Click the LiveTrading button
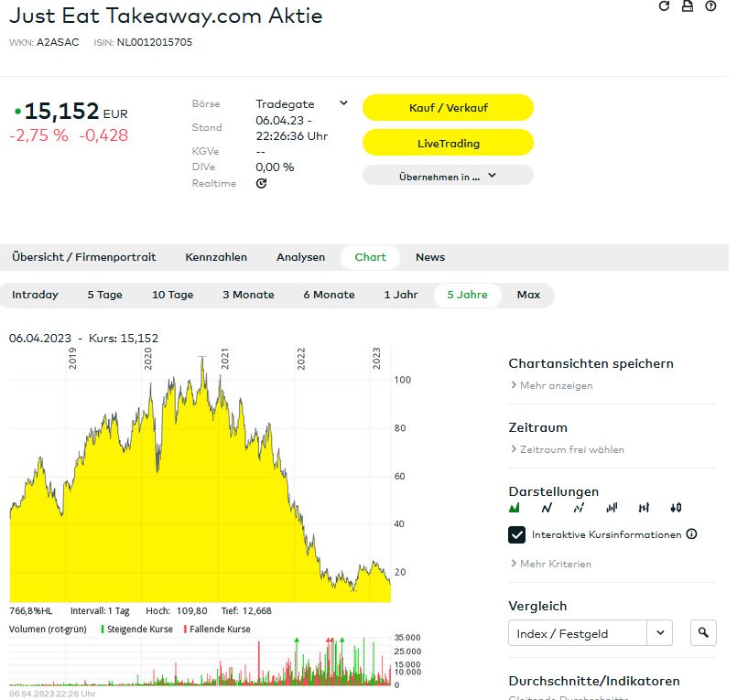The image size is (737, 700). (448, 143)
